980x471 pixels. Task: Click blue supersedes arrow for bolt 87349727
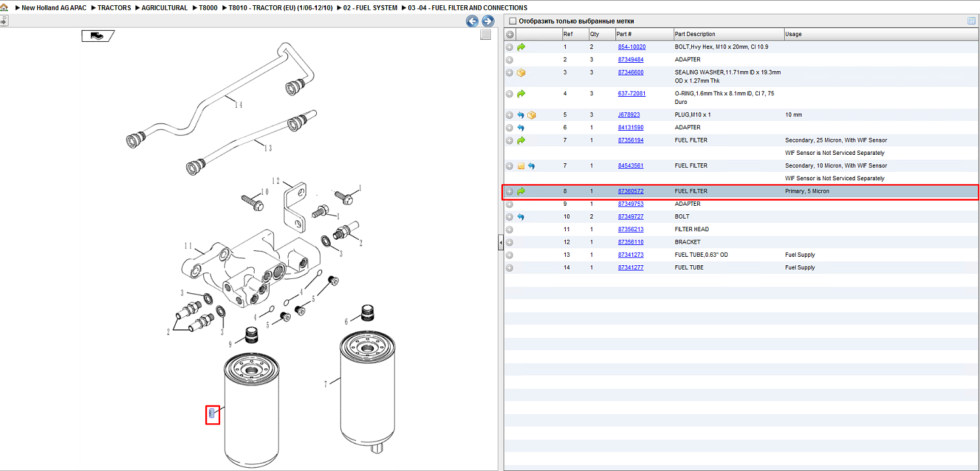tap(521, 217)
